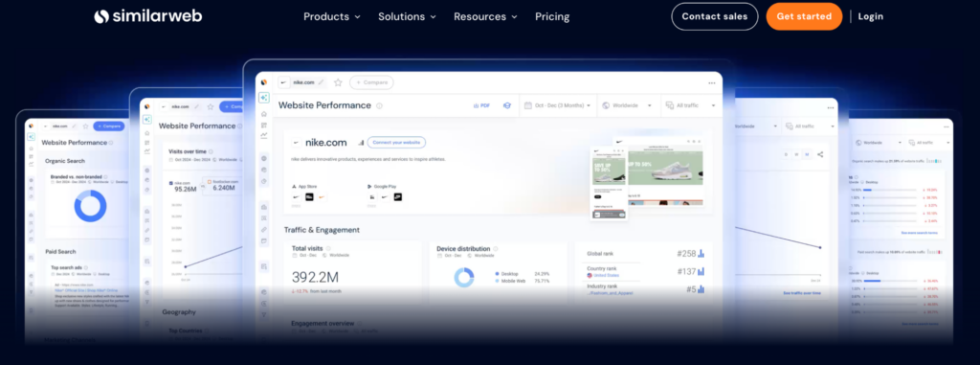Viewport: 980px width, 365px height.
Task: Export the center dashboard as PDF
Action: click(482, 105)
